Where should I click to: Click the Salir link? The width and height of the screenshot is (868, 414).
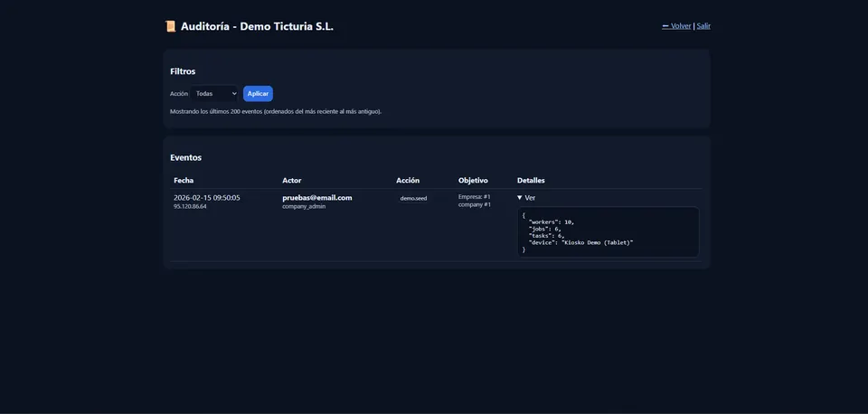(703, 26)
